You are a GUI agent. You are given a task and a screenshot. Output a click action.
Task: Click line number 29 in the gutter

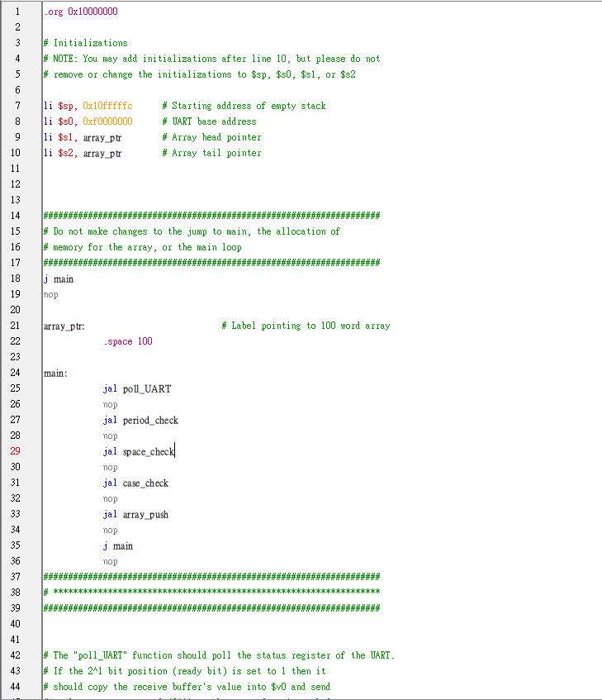point(15,451)
